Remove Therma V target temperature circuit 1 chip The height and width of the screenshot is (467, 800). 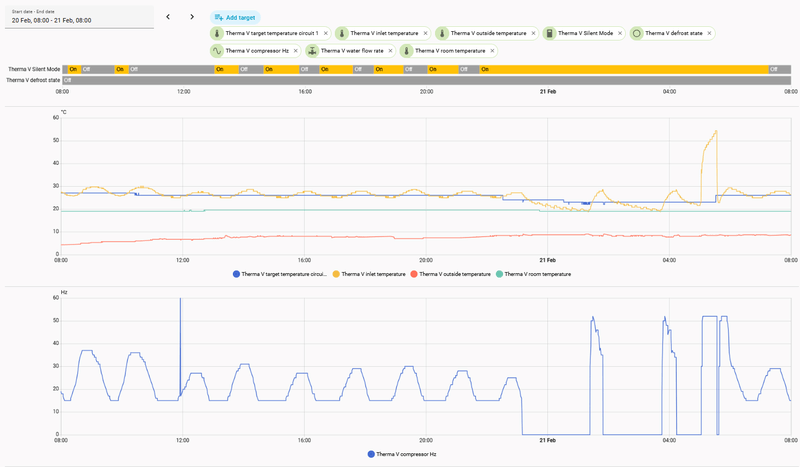click(326, 33)
